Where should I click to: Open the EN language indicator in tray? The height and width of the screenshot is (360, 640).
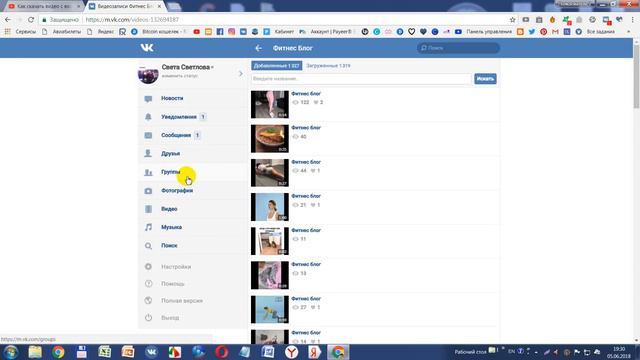[511, 351]
